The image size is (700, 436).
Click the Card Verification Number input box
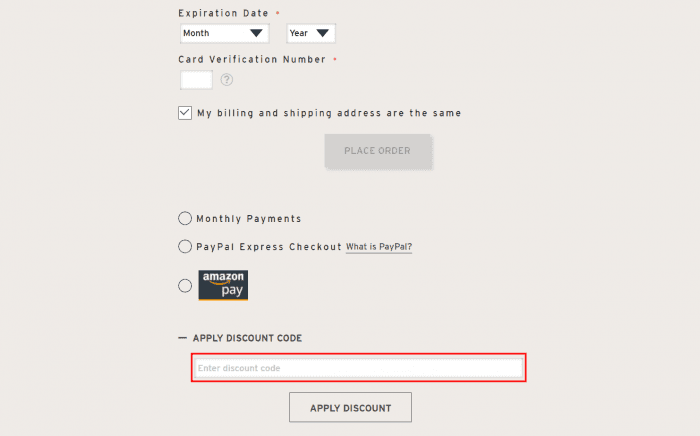[196, 80]
